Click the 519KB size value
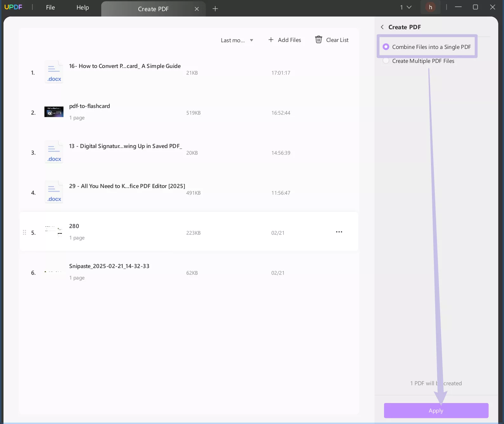The image size is (504, 424). click(x=193, y=113)
